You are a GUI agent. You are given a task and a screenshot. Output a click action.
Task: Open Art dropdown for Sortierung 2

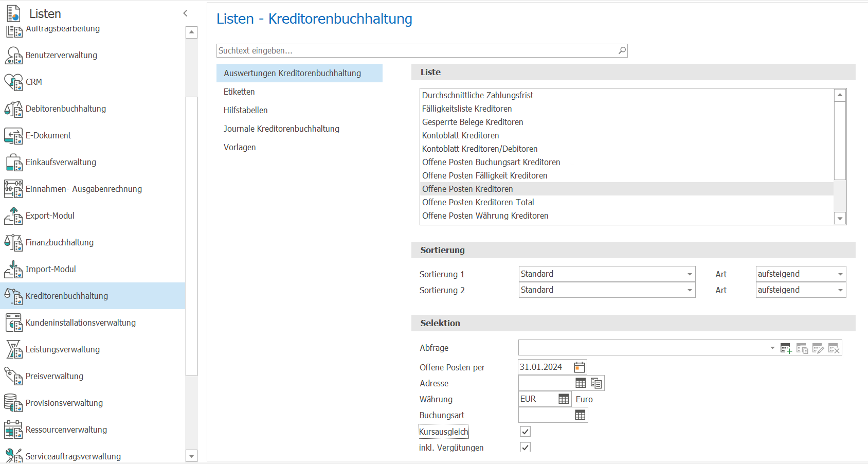pyautogui.click(x=840, y=290)
